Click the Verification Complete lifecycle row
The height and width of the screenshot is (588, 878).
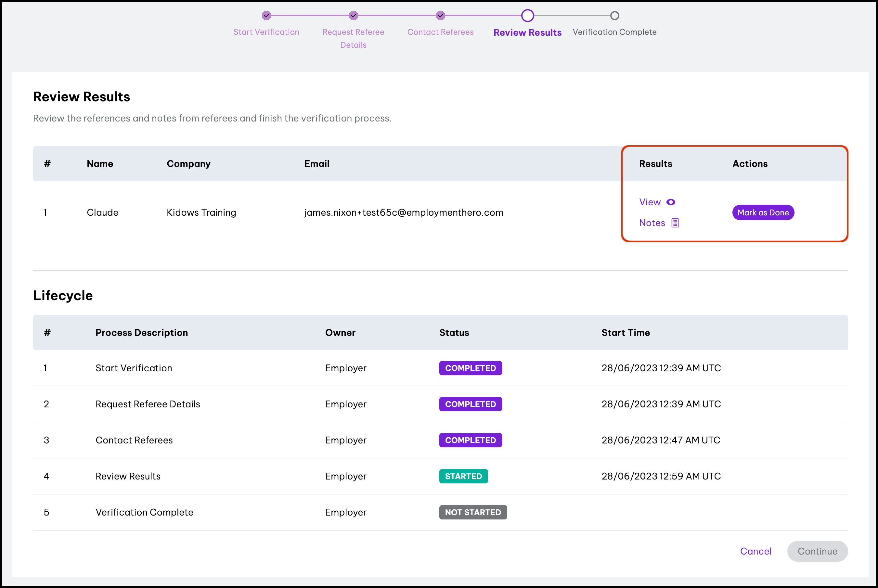coord(144,512)
